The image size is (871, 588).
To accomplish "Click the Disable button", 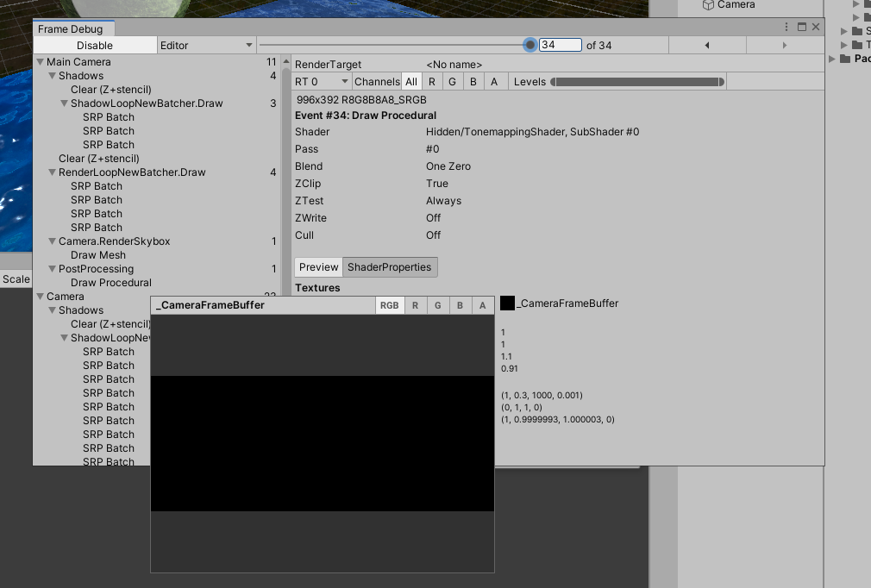I will 94,44.
